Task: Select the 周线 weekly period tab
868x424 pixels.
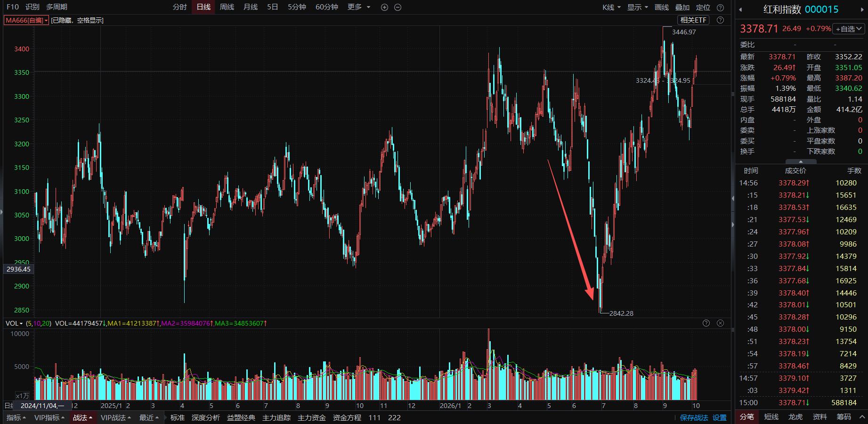Action: tap(227, 7)
